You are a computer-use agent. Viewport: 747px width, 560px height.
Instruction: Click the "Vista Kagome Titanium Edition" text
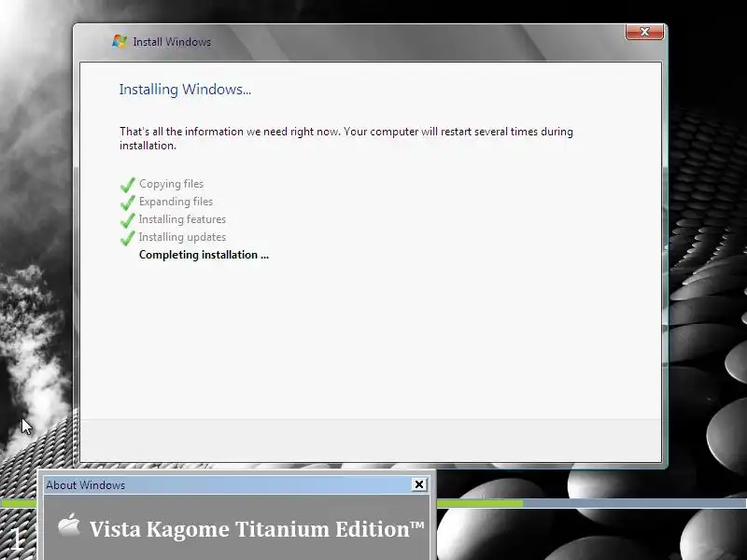pyautogui.click(x=257, y=528)
